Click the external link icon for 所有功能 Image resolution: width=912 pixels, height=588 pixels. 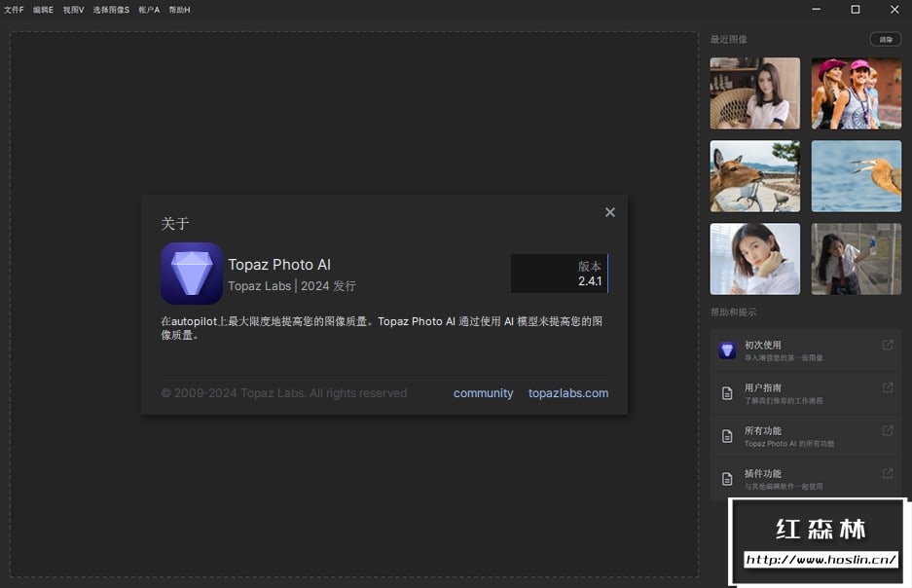888,430
